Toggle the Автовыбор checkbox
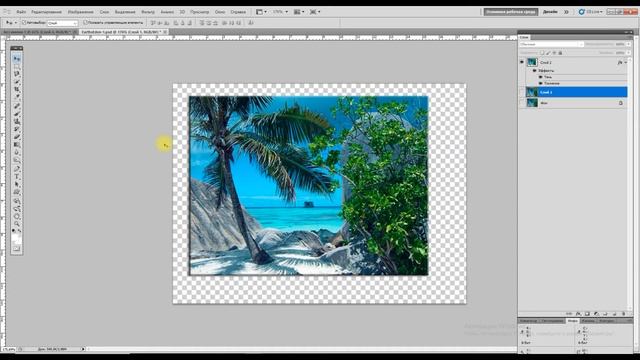Screen dimensions: 640x360 tap(24, 23)
